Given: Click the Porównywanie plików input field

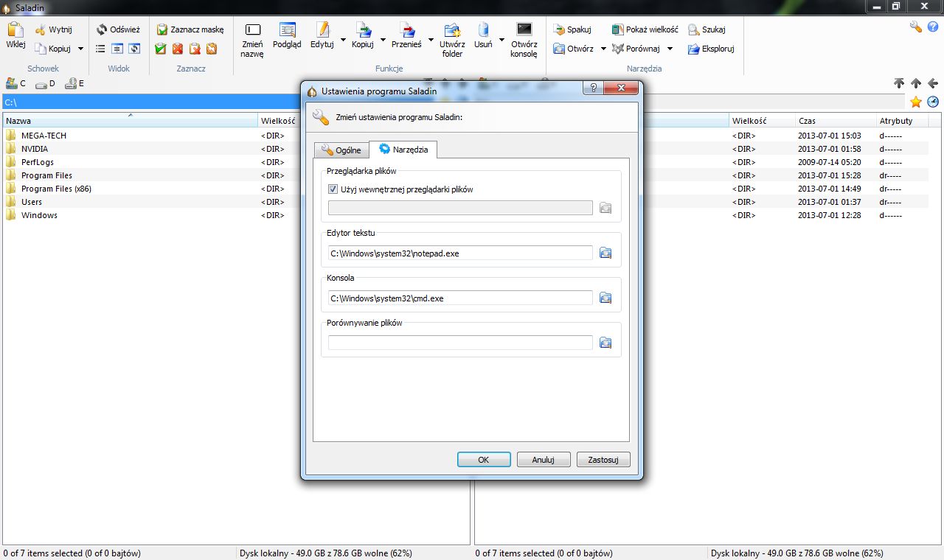Looking at the screenshot, I should click(460, 343).
